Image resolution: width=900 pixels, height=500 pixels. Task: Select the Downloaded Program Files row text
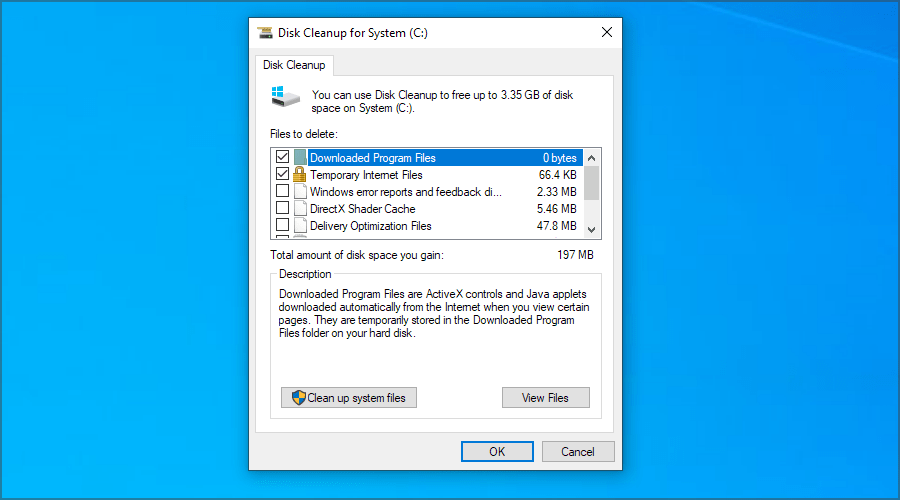coord(373,158)
